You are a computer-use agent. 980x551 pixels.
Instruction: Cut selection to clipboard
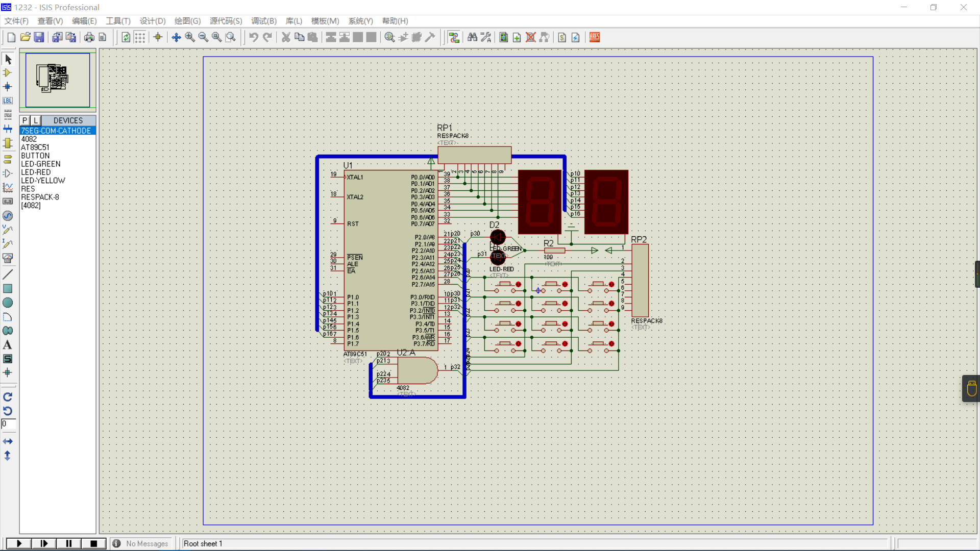click(x=286, y=37)
